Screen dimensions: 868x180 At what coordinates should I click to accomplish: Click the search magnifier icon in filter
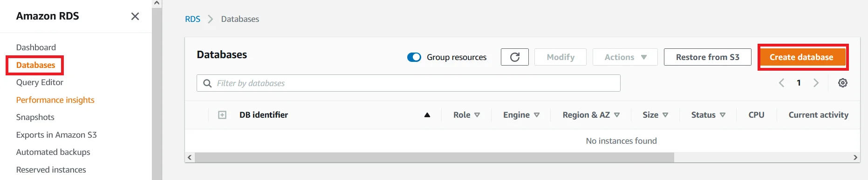pos(207,83)
